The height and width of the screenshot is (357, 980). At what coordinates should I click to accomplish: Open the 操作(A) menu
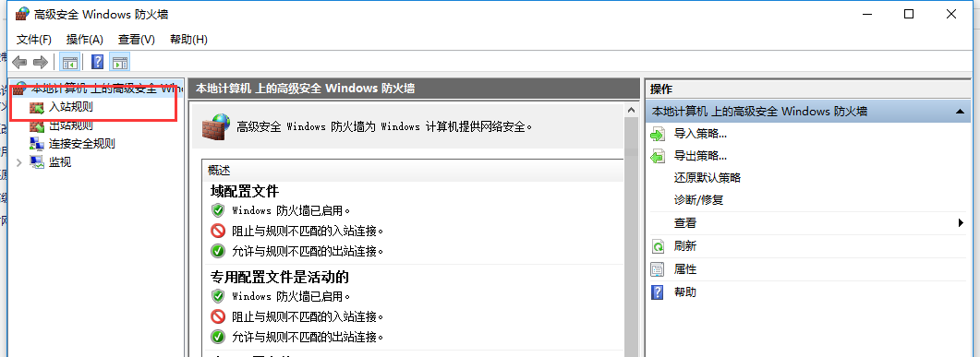click(x=84, y=40)
